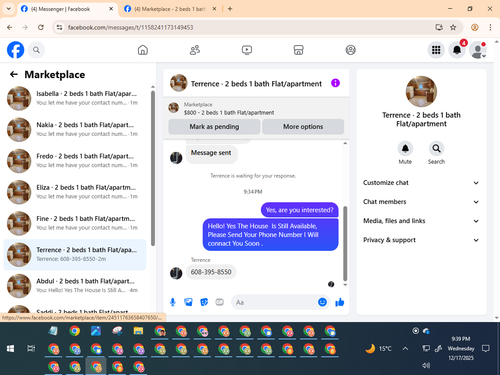This screenshot has height=375, width=500.
Task: Open the tab search dropdown arrow
Action: (x=9, y=9)
